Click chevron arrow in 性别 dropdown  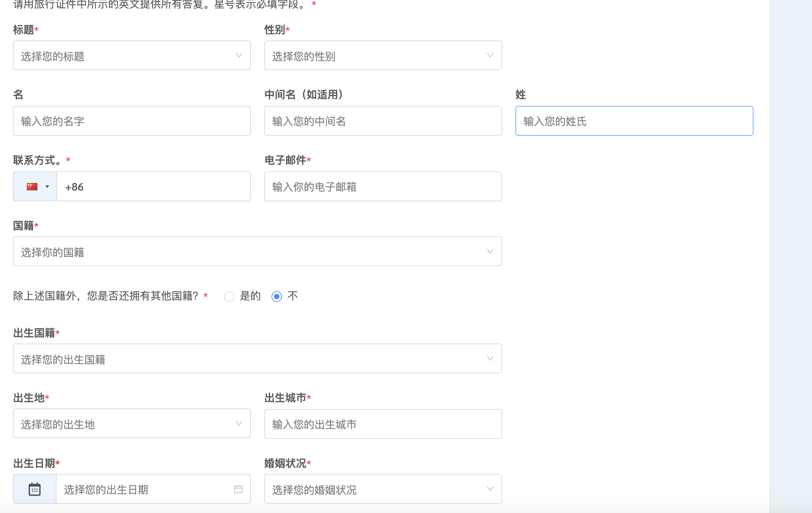(x=490, y=55)
